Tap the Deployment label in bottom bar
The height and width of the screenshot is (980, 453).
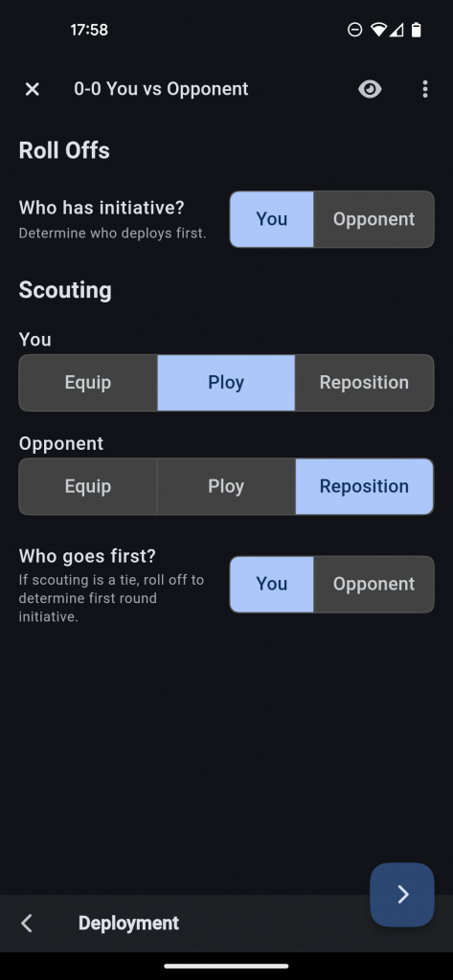coord(128,924)
